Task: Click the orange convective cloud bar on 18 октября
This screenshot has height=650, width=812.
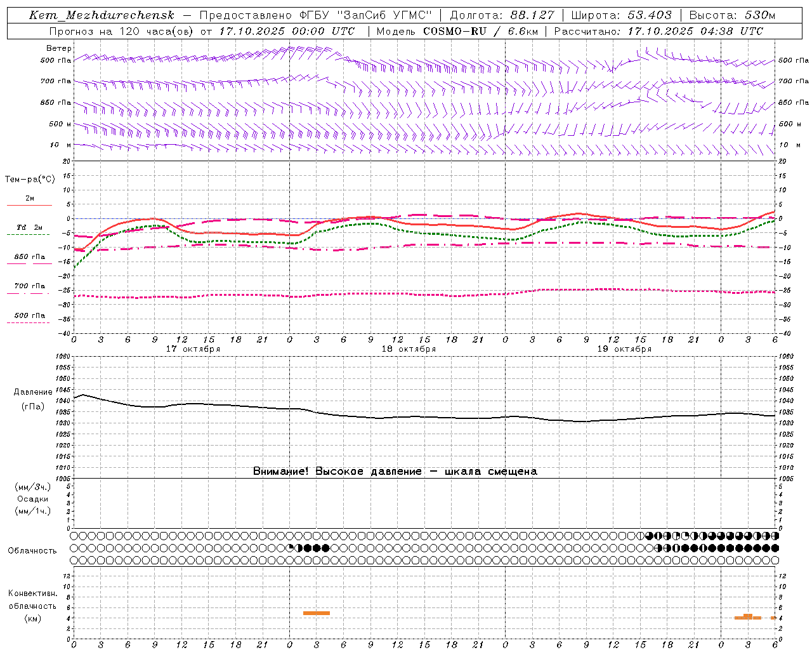Action: coord(317,613)
